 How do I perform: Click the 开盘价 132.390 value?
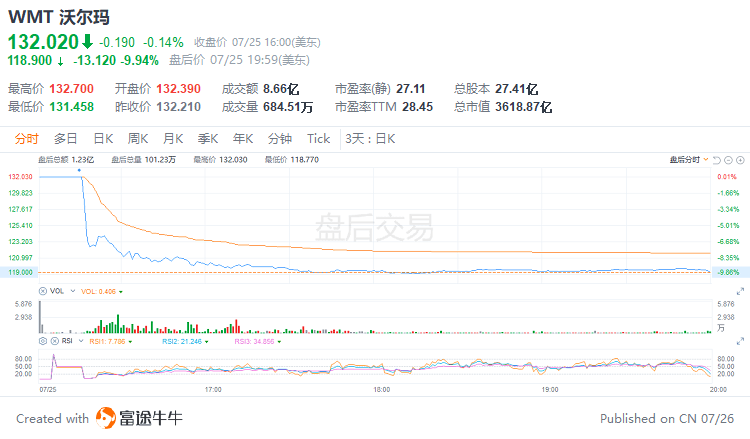pos(178,89)
